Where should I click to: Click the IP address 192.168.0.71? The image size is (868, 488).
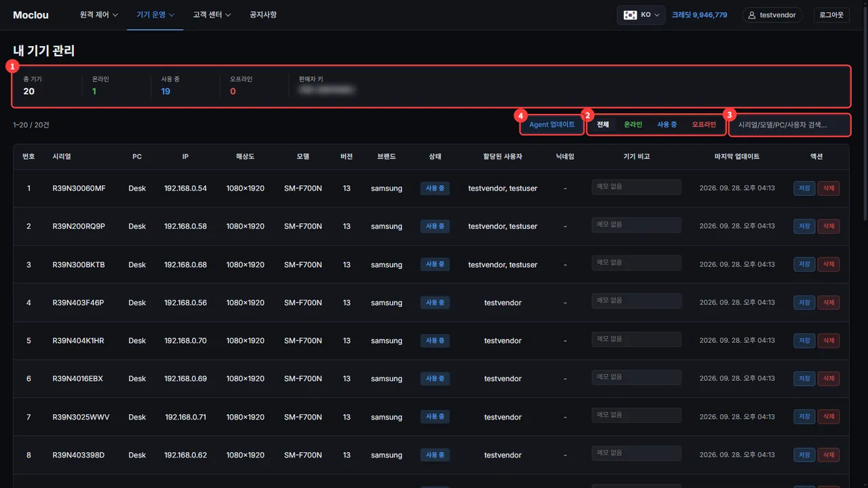tap(185, 417)
